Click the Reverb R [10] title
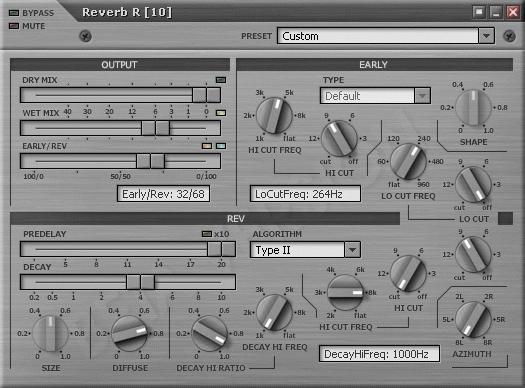525x388 pixels. point(127,12)
